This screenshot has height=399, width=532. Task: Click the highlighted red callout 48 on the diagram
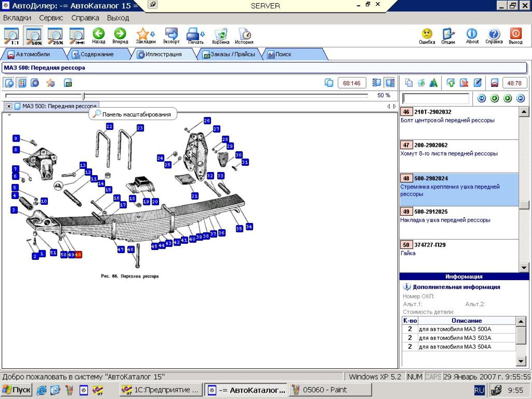click(x=78, y=254)
